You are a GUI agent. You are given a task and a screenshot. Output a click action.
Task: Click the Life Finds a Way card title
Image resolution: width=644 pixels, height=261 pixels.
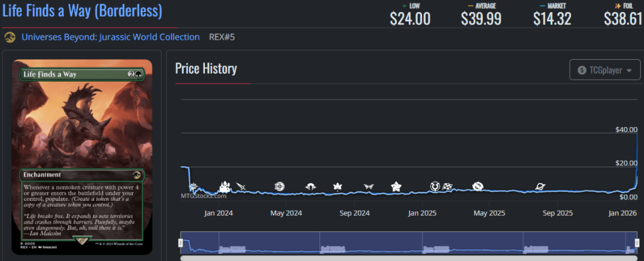click(82, 11)
